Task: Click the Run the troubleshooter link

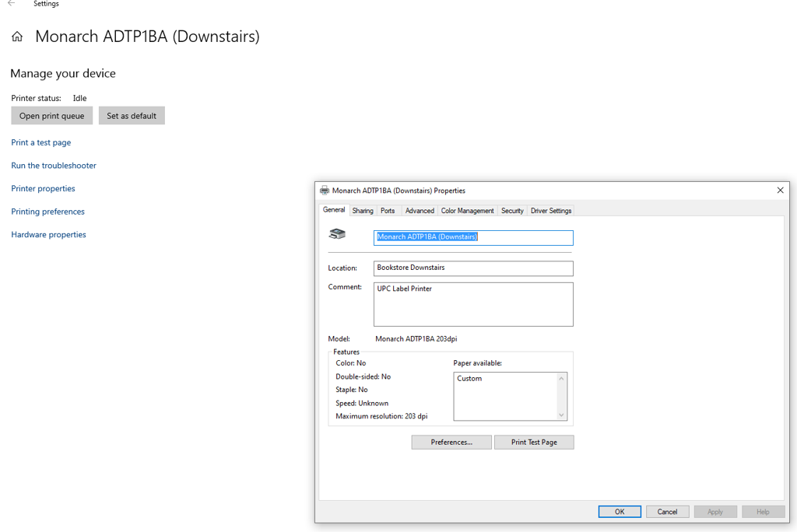Action: (x=54, y=166)
